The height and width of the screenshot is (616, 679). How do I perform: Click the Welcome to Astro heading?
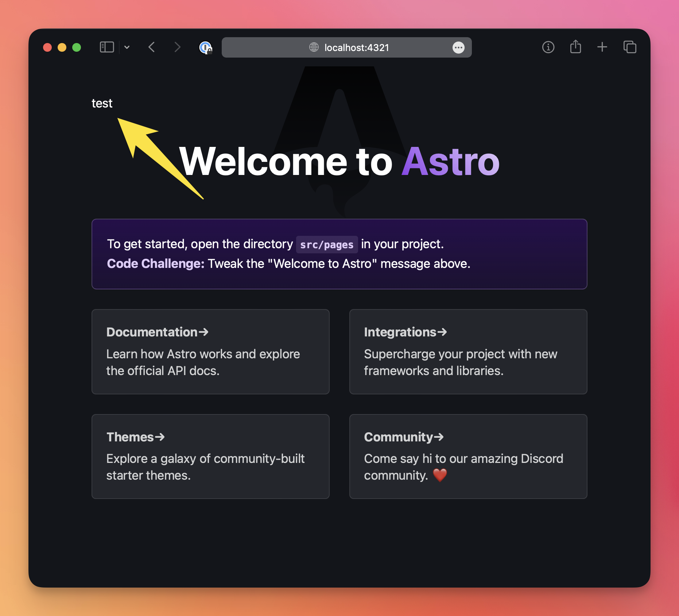pos(339,161)
